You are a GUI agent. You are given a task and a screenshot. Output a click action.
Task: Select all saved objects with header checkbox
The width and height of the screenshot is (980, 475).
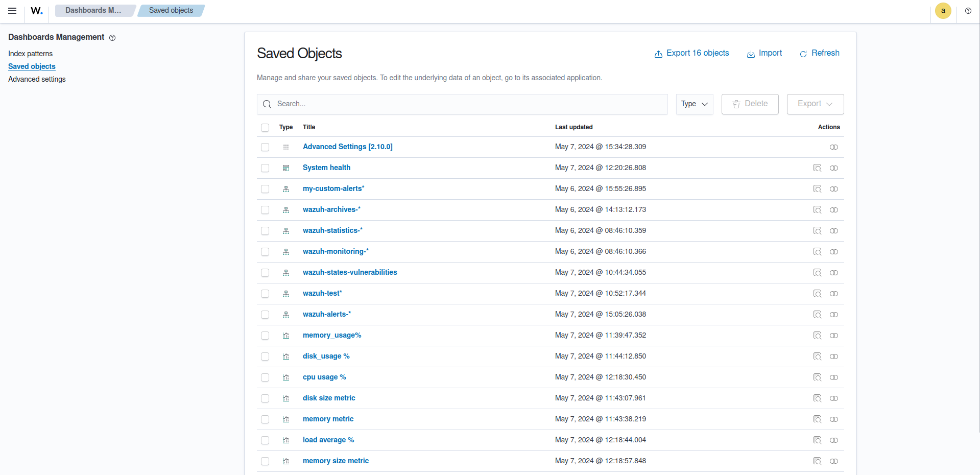click(x=265, y=128)
